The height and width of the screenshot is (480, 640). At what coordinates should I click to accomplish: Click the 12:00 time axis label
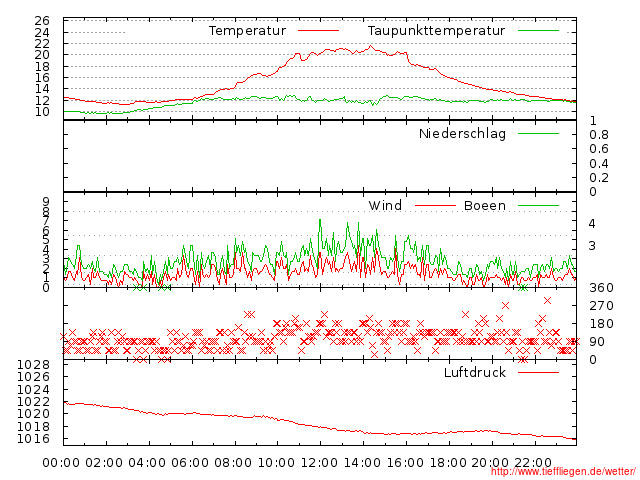pyautogui.click(x=319, y=463)
